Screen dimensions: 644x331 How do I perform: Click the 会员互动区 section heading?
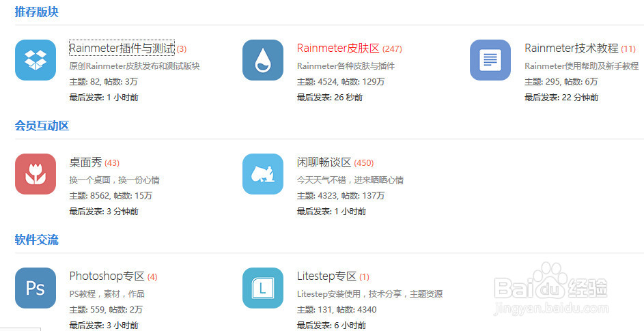(x=42, y=126)
